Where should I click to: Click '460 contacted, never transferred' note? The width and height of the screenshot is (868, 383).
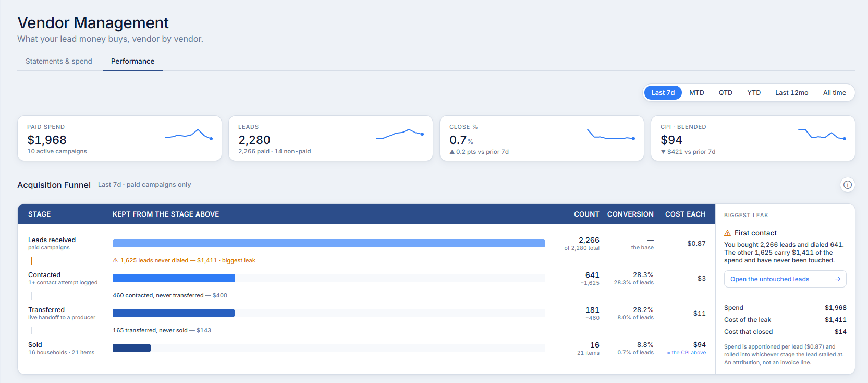point(170,295)
